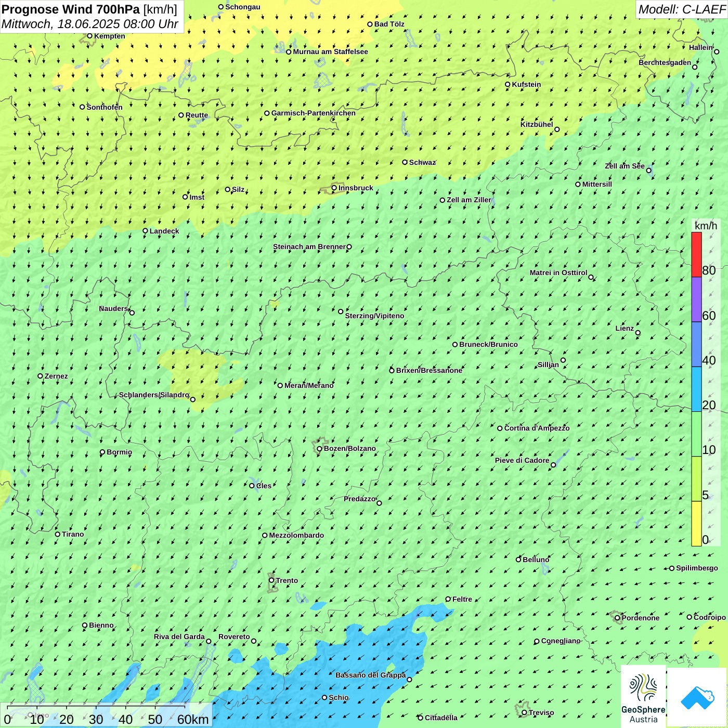The height and width of the screenshot is (728, 728).
Task: Click the 'Nauders' label
Action: pyautogui.click(x=113, y=308)
